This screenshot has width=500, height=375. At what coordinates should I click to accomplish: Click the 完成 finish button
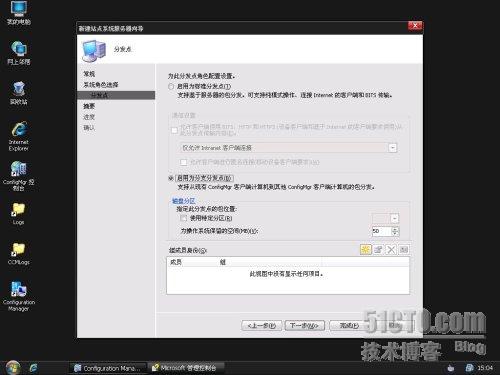349,326
